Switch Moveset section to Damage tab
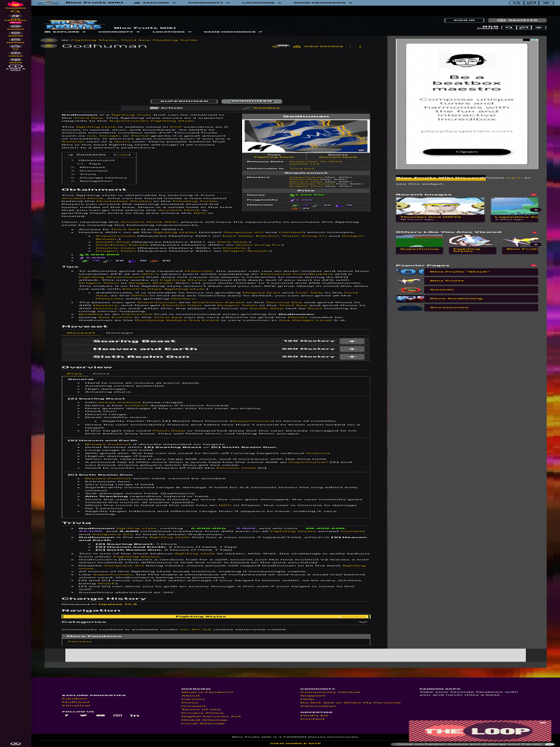This screenshot has width=560, height=747. coord(119,333)
